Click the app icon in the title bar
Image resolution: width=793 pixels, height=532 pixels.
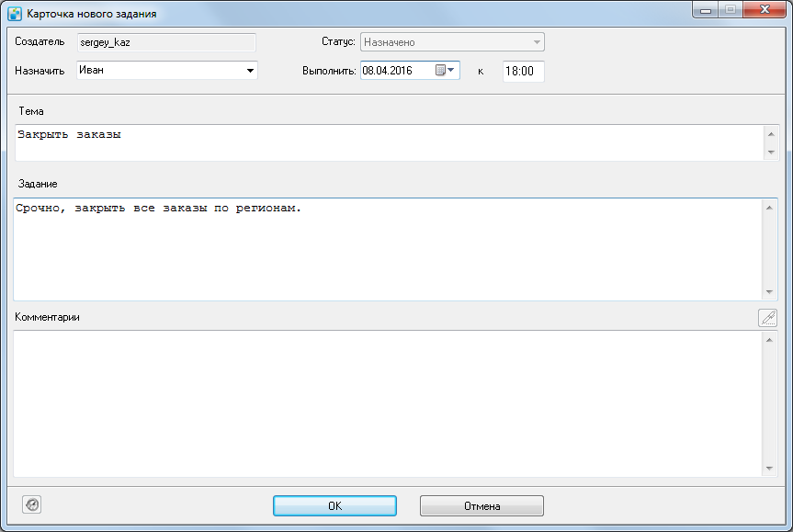click(15, 14)
